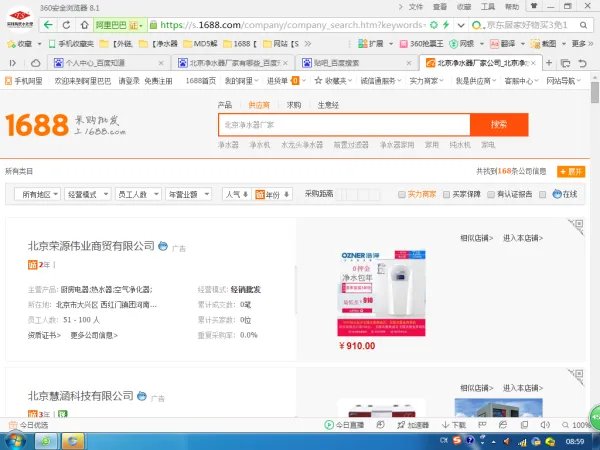Click 相似店铺 for 荣源伟业

click(476, 238)
